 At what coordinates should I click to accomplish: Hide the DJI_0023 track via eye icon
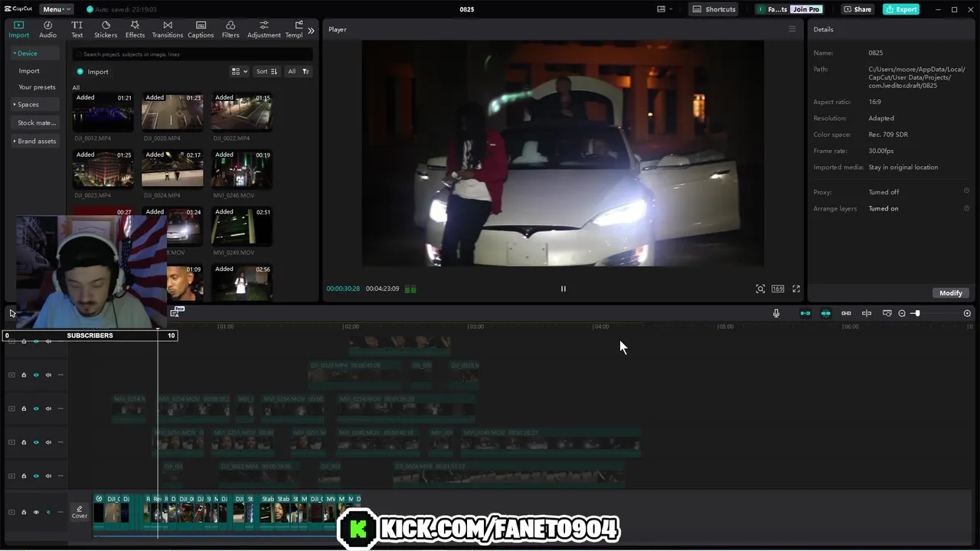[36, 476]
